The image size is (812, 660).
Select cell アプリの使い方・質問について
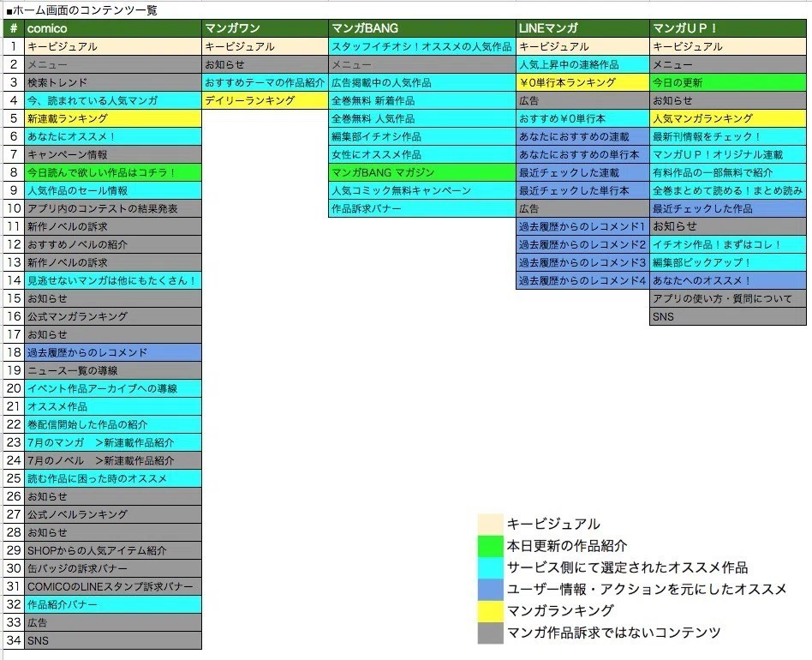(727, 298)
